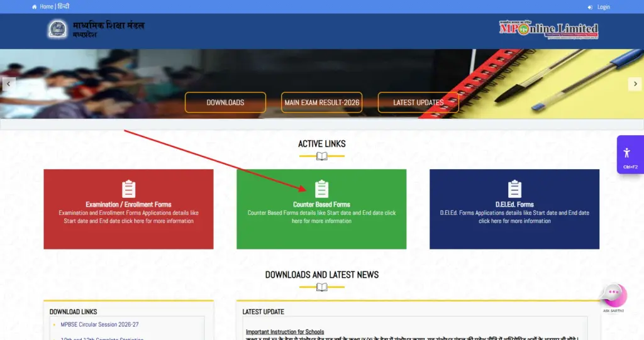Open MPBSE Circular Session 2026-27
This screenshot has height=340, width=644.
tap(99, 324)
